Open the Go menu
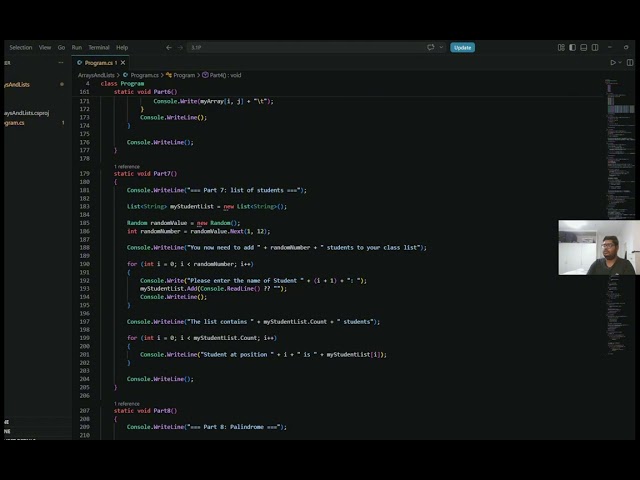Viewport: 640px width, 480px height. pyautogui.click(x=61, y=47)
